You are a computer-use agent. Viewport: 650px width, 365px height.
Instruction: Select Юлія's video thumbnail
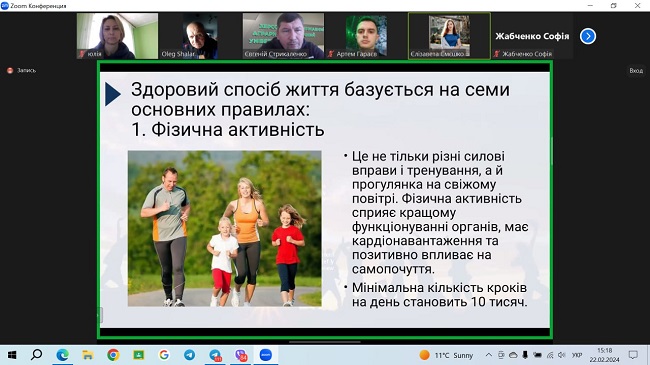click(117, 36)
